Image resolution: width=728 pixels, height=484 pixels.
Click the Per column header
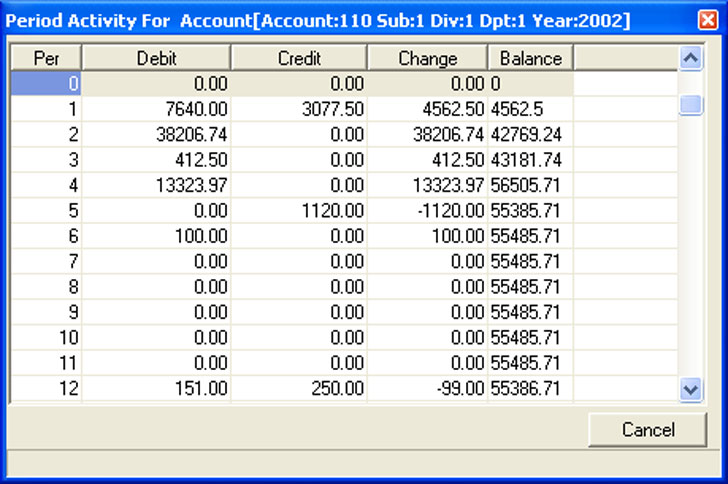[46, 58]
